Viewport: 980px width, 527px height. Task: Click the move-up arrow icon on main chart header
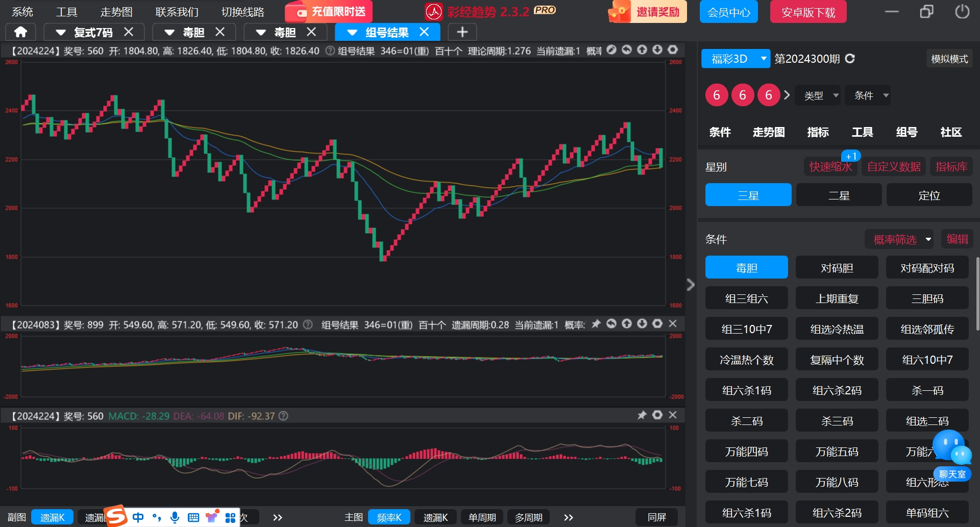coord(642,50)
